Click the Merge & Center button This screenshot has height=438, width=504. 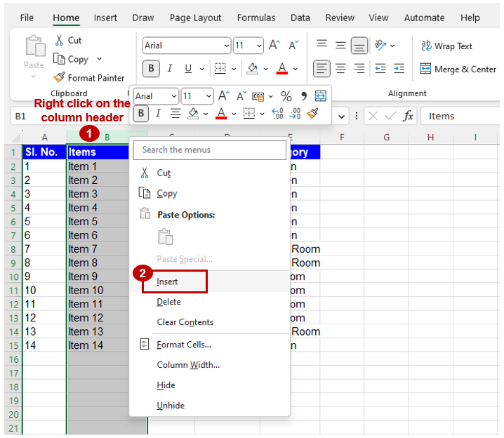pyautogui.click(x=458, y=69)
